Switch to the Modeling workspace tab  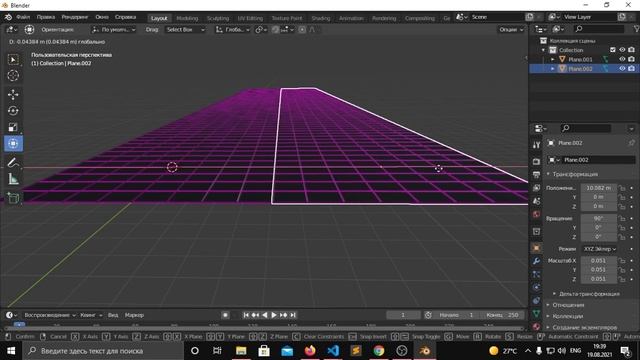click(187, 18)
